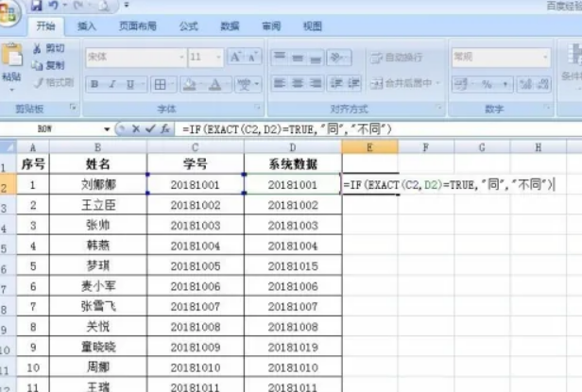Open the font name (宋体) dropdown
This screenshot has width=582, height=392.
[x=181, y=58]
